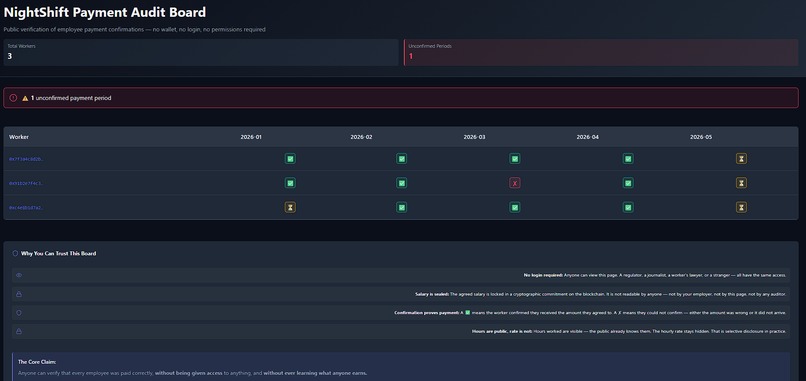The height and width of the screenshot is (381, 806).
Task: Click the 'No login required' explanation text
Action: point(655,275)
